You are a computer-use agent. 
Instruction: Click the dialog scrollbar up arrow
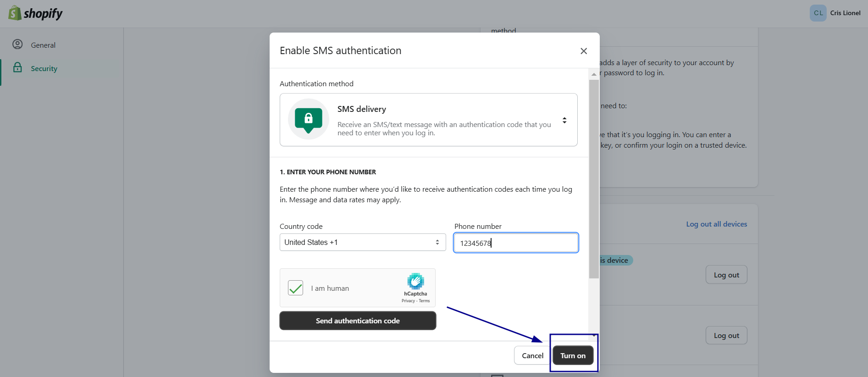[594, 74]
